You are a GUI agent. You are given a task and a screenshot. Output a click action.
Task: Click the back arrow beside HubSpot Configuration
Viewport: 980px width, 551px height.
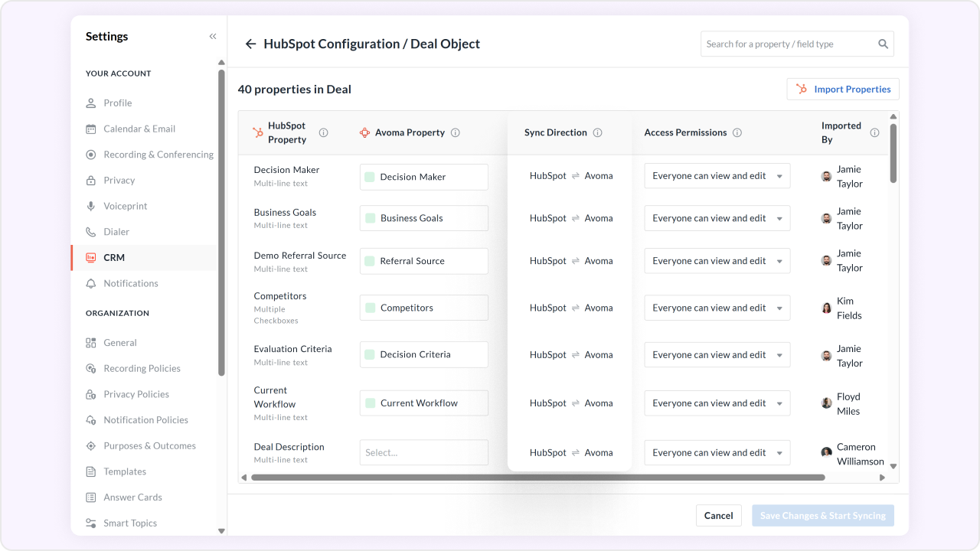point(250,44)
